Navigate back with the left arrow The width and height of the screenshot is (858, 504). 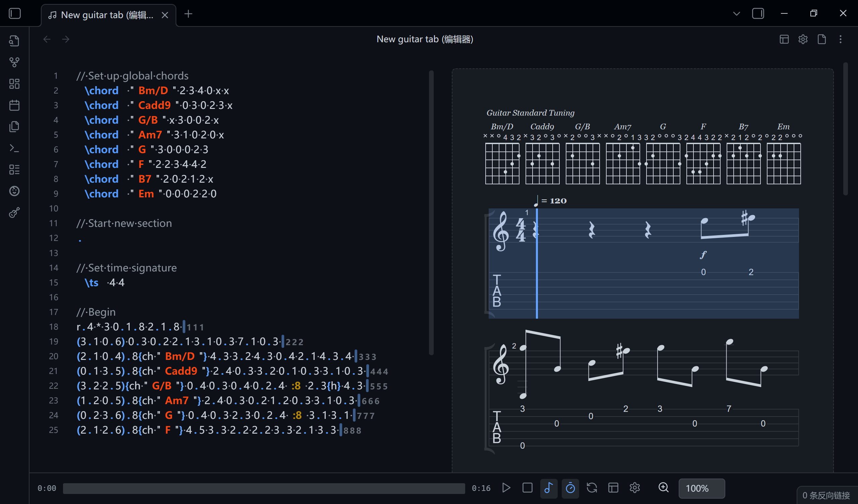47,39
